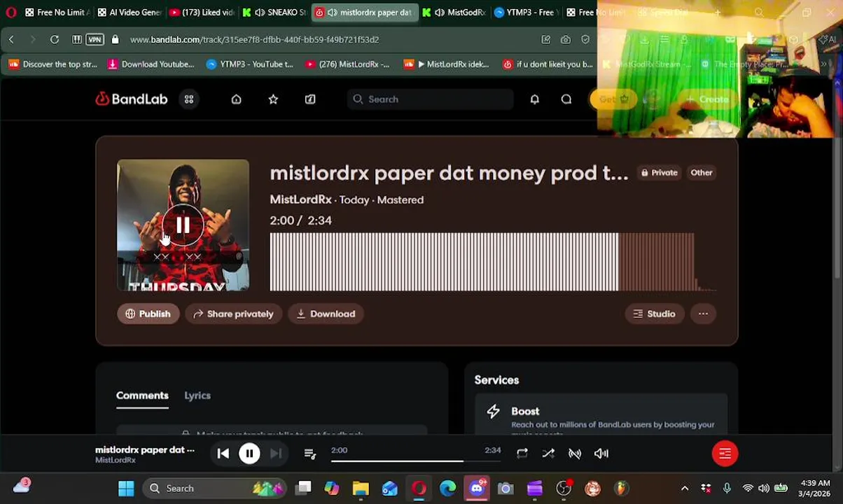This screenshot has width=843, height=504.
Task: Switch to the Lyrics tab
Action: coord(197,395)
